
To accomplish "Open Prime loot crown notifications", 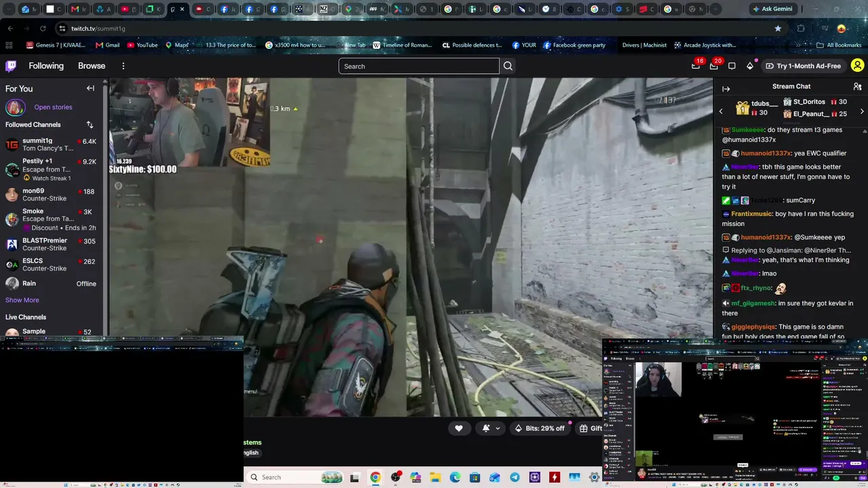I will pos(696,66).
